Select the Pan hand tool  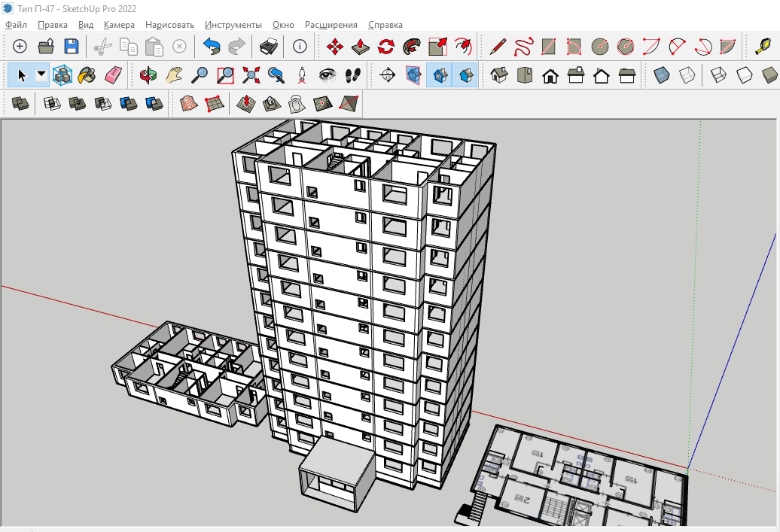point(174,75)
